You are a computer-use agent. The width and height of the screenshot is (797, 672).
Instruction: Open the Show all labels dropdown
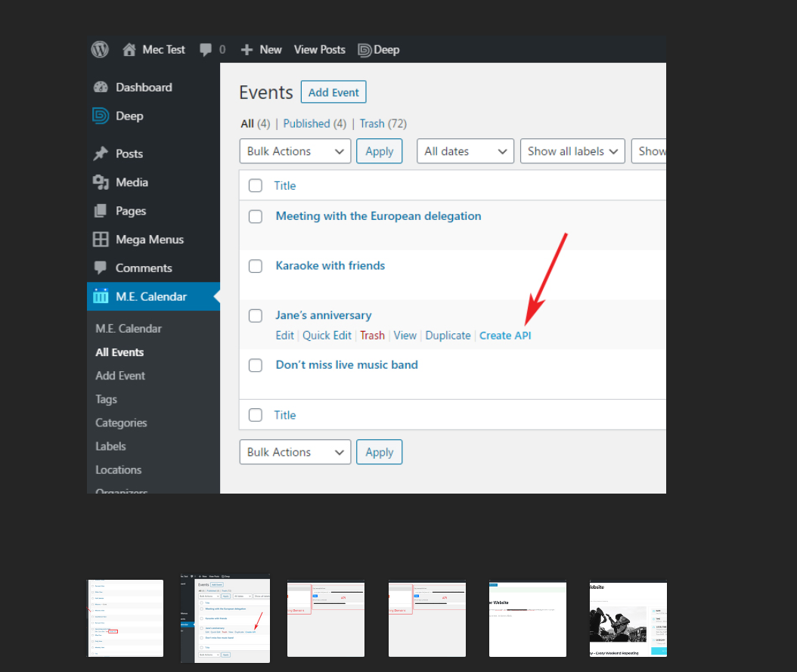pos(572,150)
